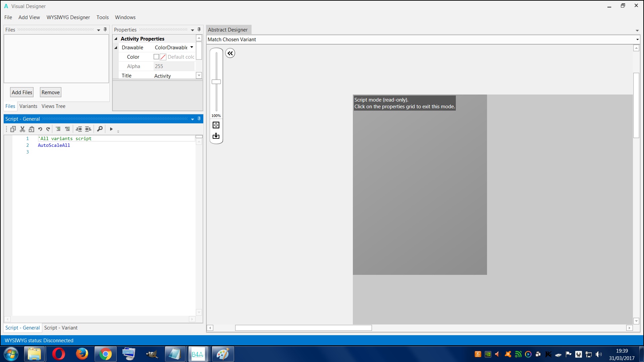
Task: Click the designer vertical scrollbar thumb
Action: pos(636,105)
